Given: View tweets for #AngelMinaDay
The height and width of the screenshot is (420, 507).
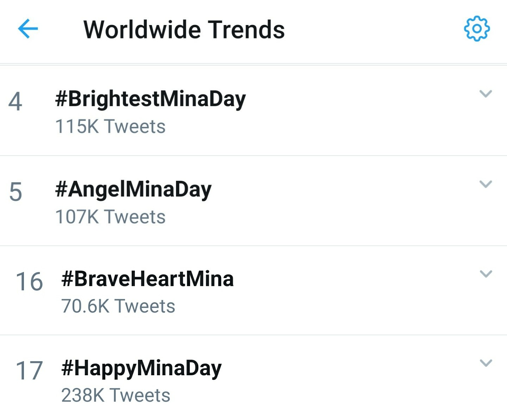Looking at the screenshot, I should pyautogui.click(x=133, y=190).
